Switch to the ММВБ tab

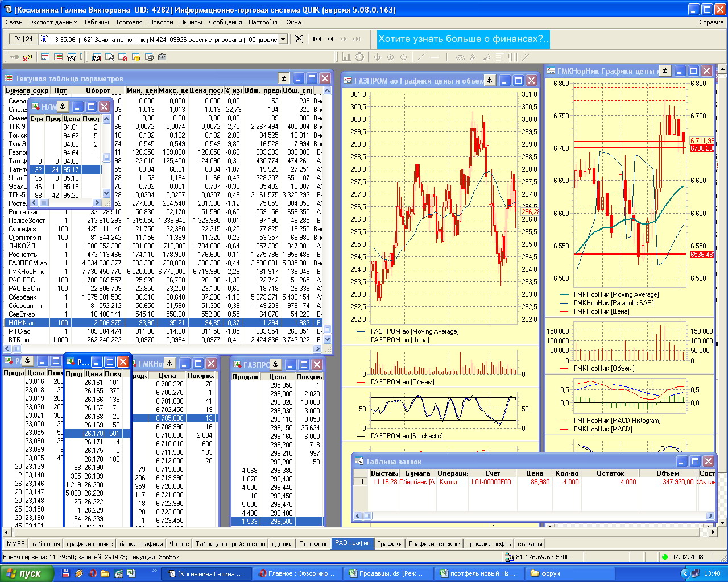[15, 544]
